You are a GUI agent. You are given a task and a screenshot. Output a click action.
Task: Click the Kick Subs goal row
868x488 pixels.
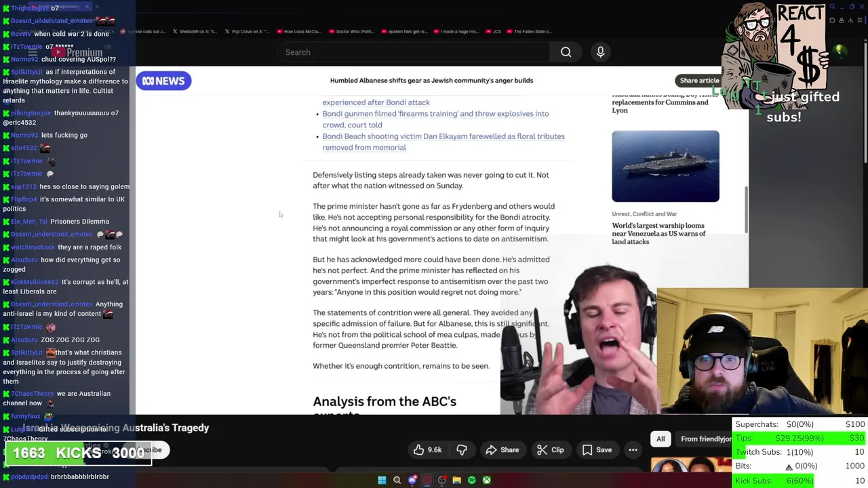tap(800, 481)
